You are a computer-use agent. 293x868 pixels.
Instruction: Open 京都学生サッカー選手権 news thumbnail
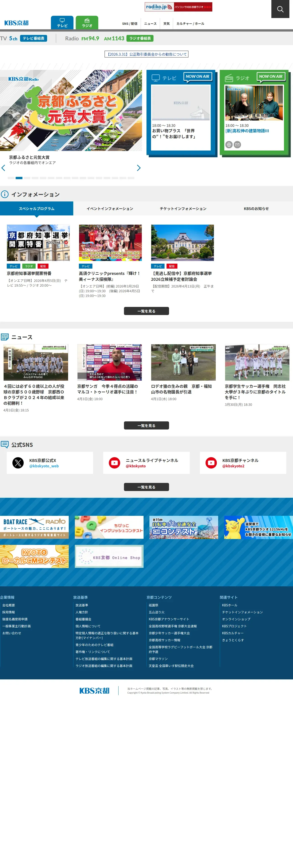coord(257,362)
